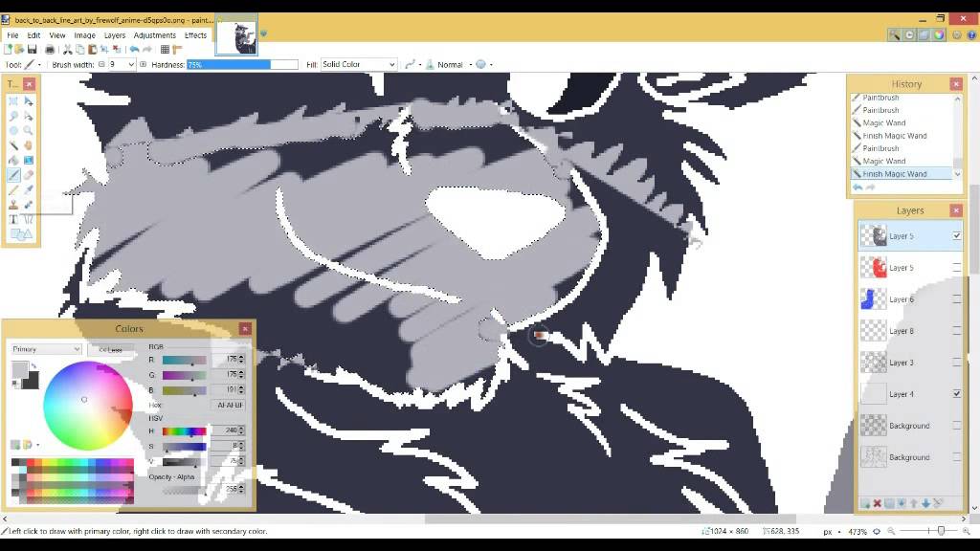Click the Hue H slider in Colors
980x551 pixels.
(185, 431)
